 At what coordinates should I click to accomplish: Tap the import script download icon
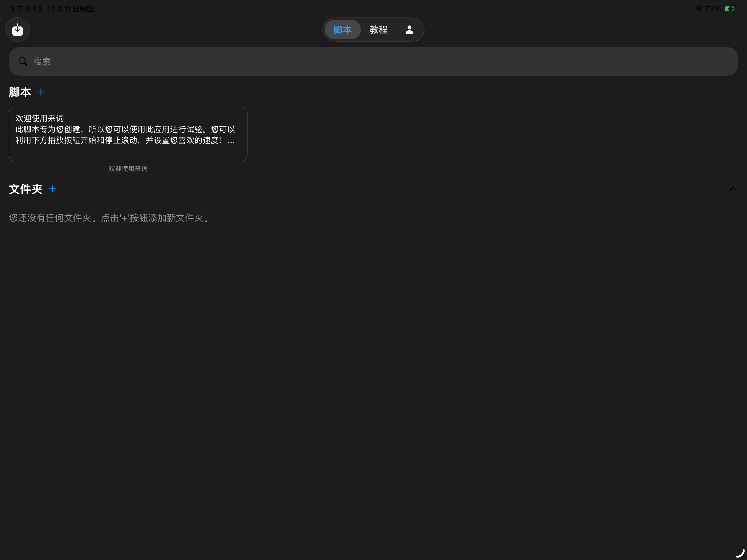(17, 30)
